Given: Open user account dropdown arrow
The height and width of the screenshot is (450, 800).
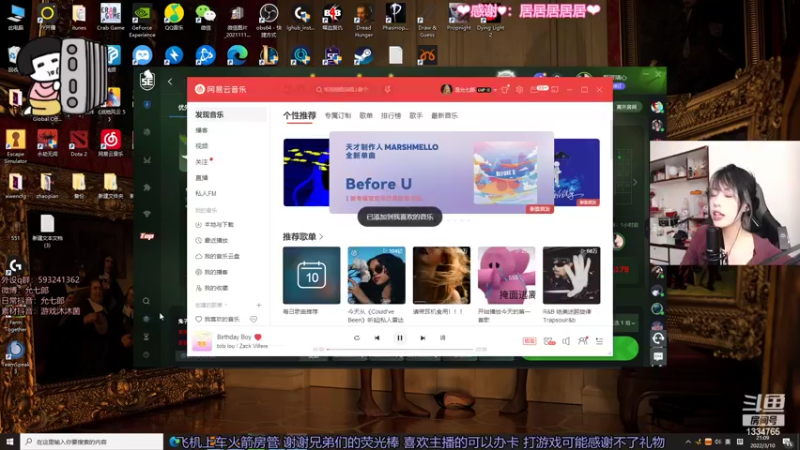Looking at the screenshot, I should click(495, 90).
